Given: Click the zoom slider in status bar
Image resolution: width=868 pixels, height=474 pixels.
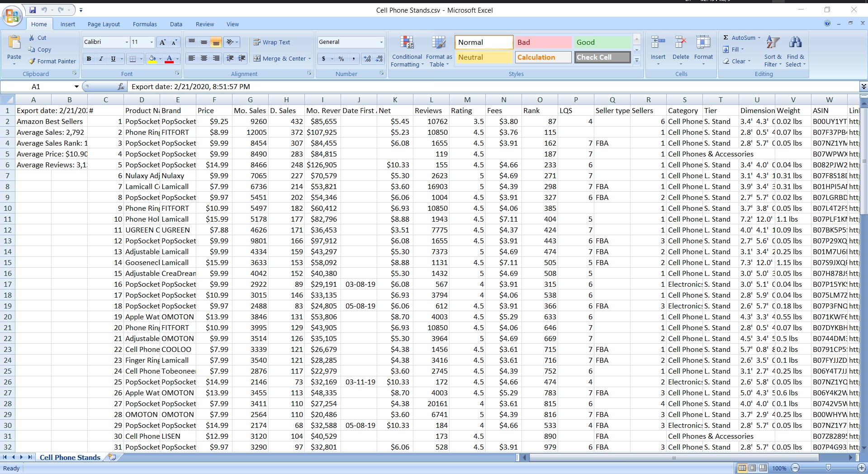Looking at the screenshot, I should pos(828,468).
